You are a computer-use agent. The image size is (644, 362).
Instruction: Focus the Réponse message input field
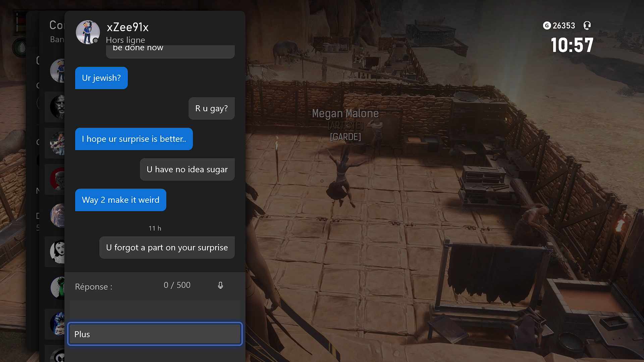155,295
